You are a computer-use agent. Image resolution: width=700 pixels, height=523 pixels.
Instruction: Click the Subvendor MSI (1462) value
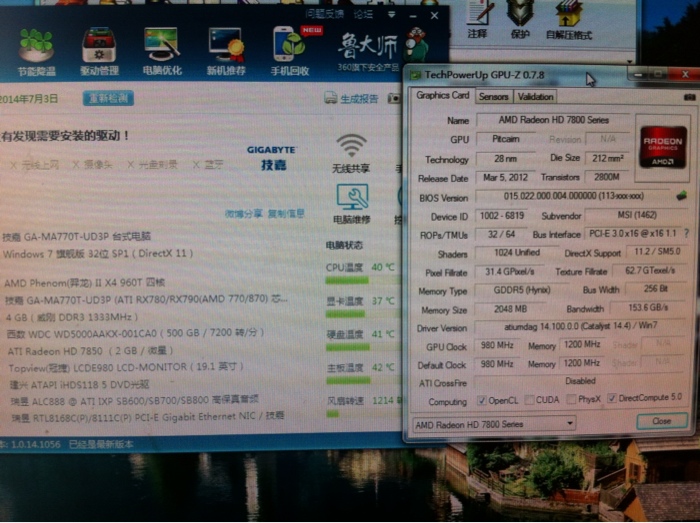click(x=637, y=215)
